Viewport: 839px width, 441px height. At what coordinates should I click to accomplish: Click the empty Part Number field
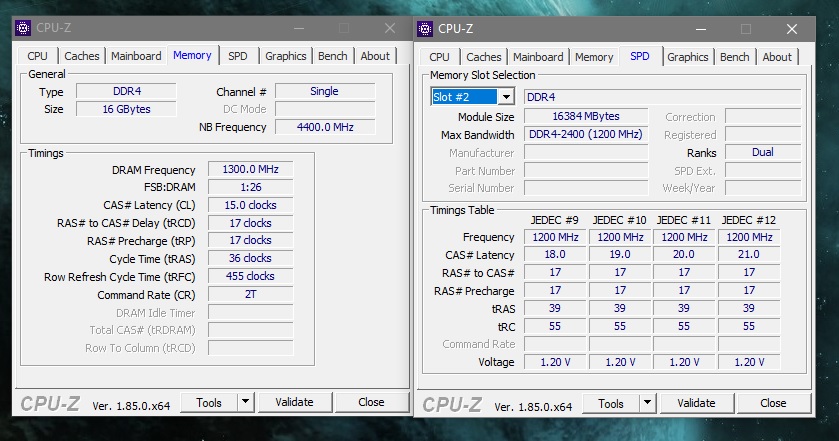[586, 171]
